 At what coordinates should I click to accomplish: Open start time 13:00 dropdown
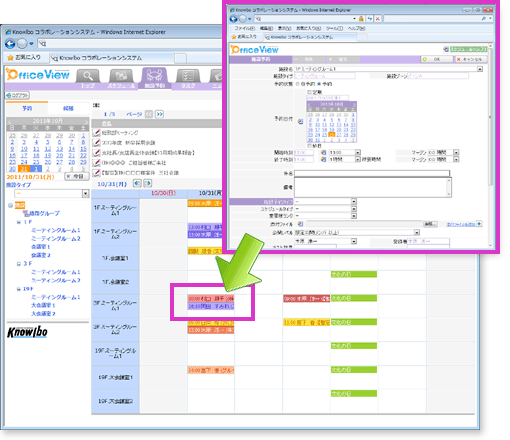358,152
